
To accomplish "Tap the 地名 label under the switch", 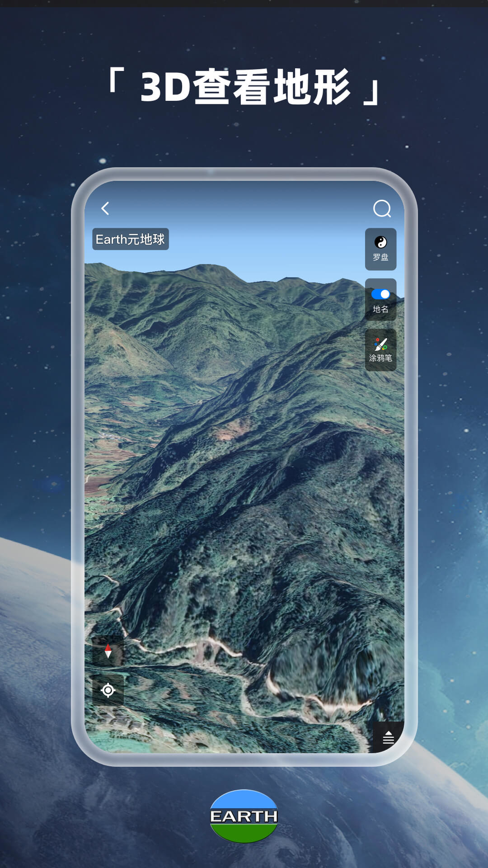I will [380, 310].
